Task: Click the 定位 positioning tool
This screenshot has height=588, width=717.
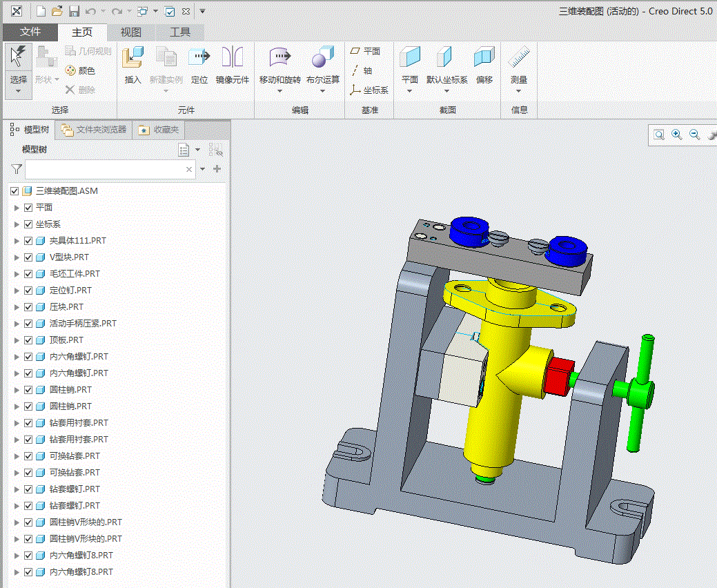Action: [199, 65]
